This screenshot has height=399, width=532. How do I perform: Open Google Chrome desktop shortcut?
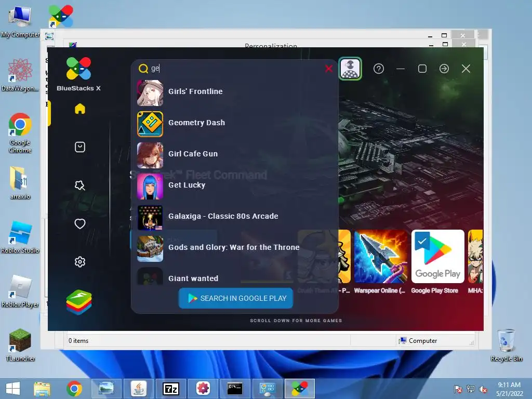click(x=20, y=132)
